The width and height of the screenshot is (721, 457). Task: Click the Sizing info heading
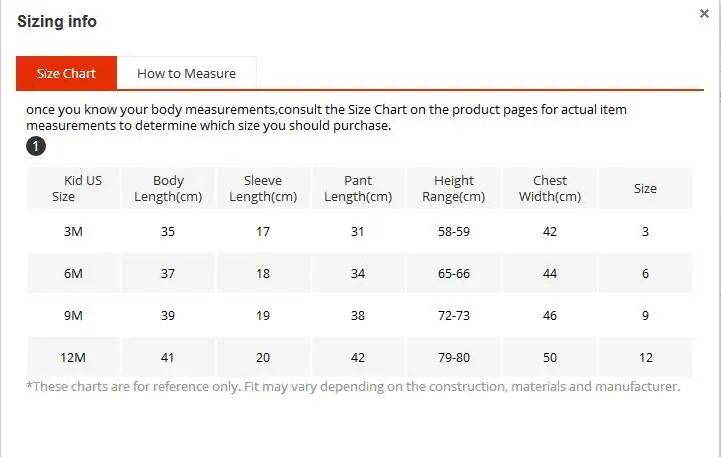[x=57, y=22]
